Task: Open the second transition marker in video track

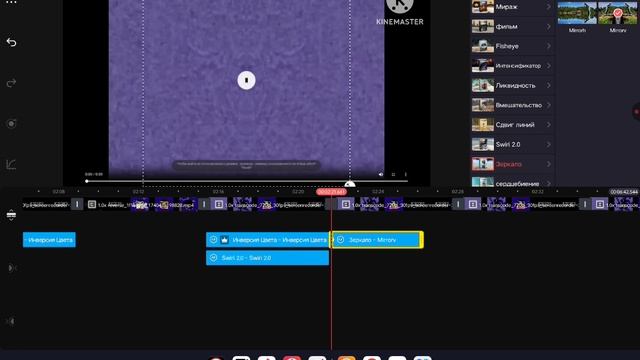Action: 204,204
